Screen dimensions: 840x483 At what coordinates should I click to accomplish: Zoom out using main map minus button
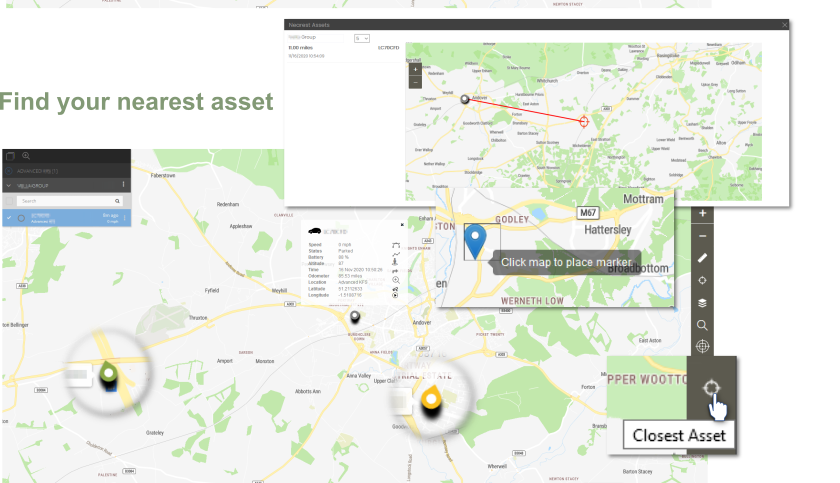point(702,236)
